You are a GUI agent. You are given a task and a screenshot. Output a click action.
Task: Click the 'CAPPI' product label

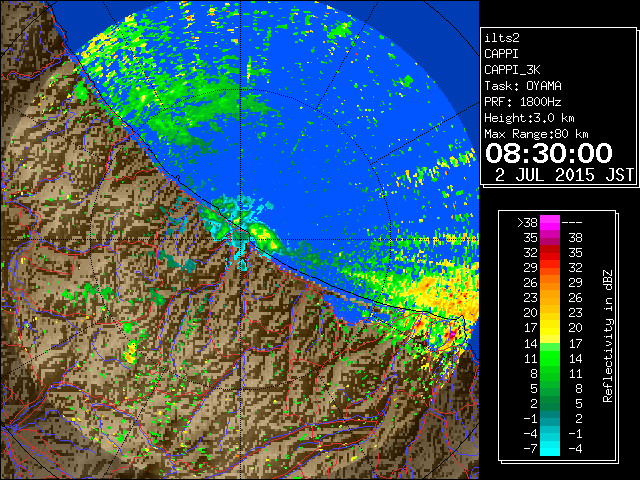pyautogui.click(x=501, y=54)
